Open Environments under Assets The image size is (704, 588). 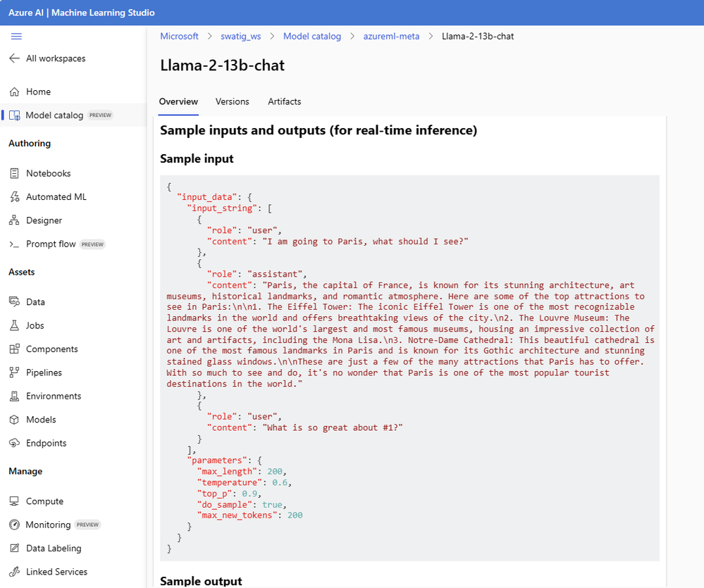(x=54, y=396)
